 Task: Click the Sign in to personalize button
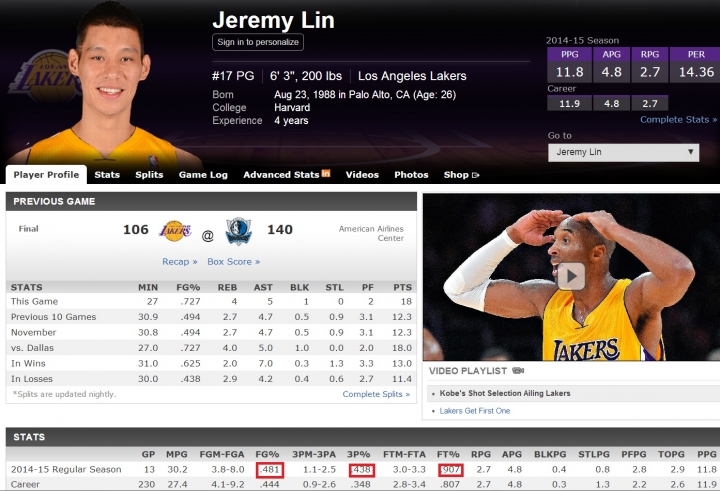(x=258, y=42)
